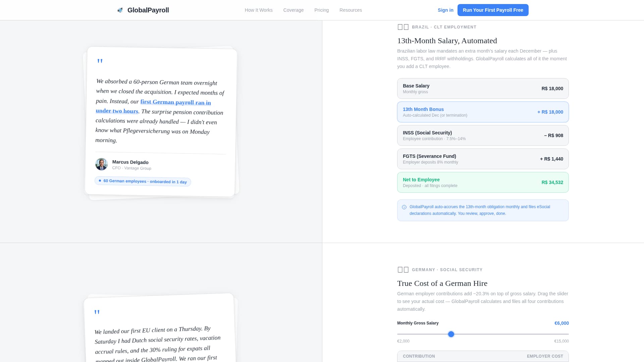Select the Net to Employee card
The width and height of the screenshot is (644, 362).
click(x=483, y=182)
